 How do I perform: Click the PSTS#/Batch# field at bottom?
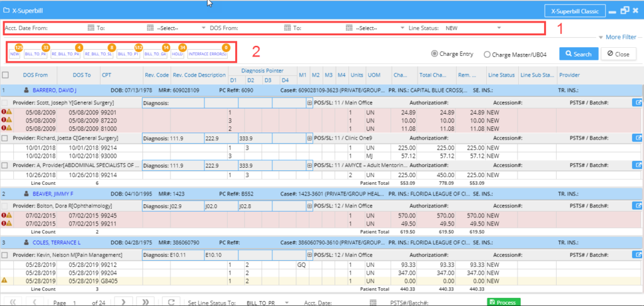[457, 303]
